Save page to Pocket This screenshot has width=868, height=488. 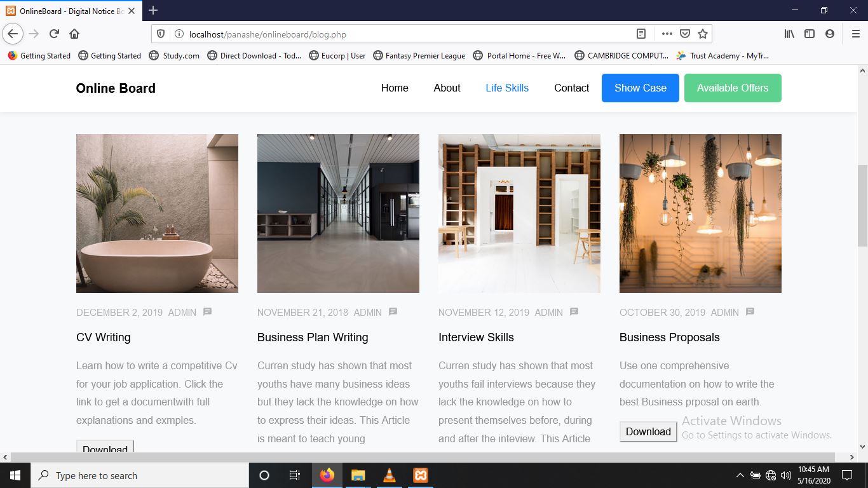(x=684, y=34)
